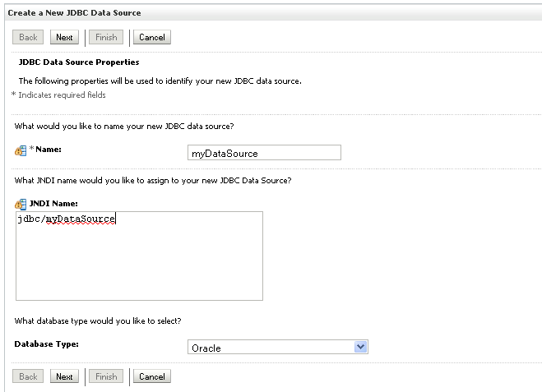The width and height of the screenshot is (542, 392).
Task: Click the icon beside the Name label
Action: 21,150
